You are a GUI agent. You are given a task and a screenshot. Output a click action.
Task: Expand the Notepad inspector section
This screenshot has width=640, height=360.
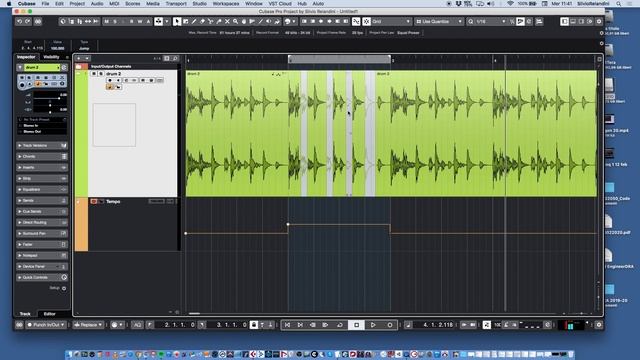tap(42, 255)
